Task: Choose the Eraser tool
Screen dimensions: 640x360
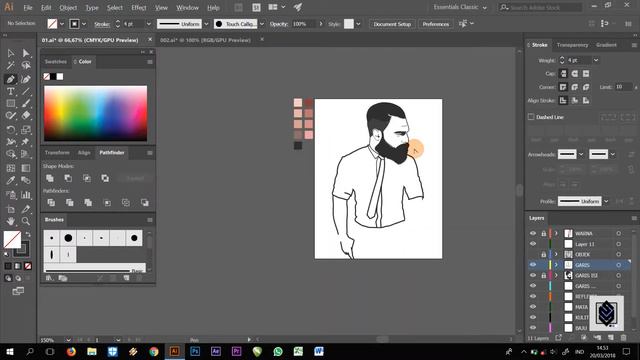Action: [26, 116]
